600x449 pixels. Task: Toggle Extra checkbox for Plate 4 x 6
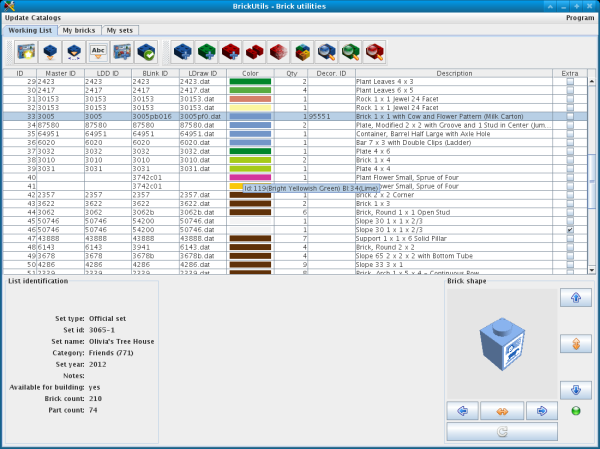click(x=570, y=151)
